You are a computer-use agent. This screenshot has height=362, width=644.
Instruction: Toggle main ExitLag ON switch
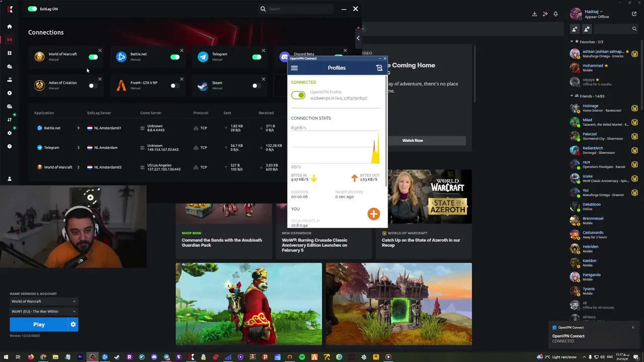[x=33, y=9]
